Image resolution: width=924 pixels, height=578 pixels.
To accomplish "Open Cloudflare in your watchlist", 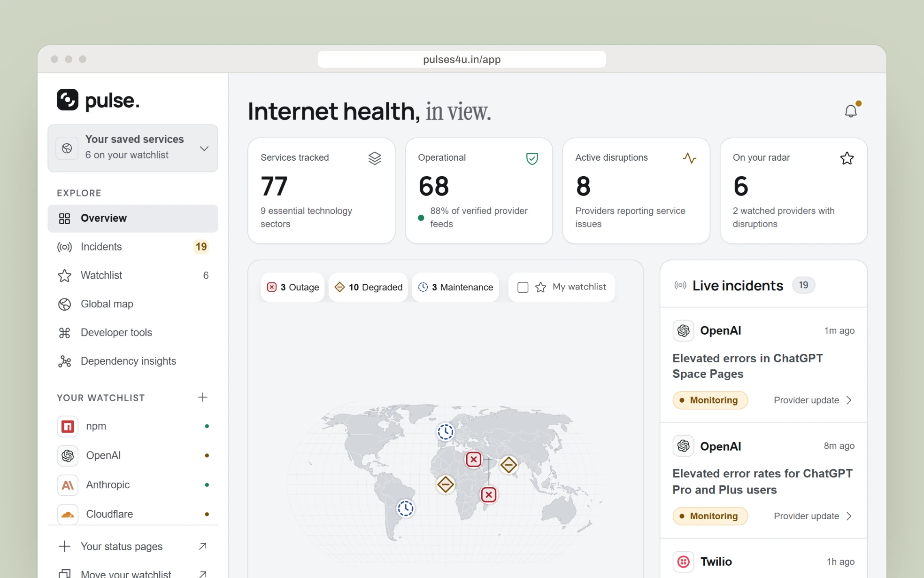I will coord(133,514).
